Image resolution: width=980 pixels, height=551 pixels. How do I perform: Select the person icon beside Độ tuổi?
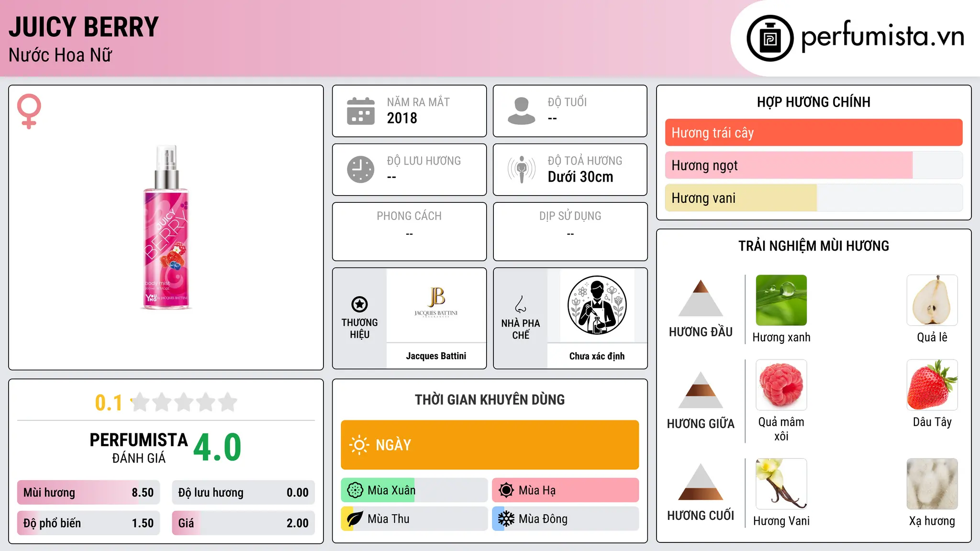click(x=522, y=111)
